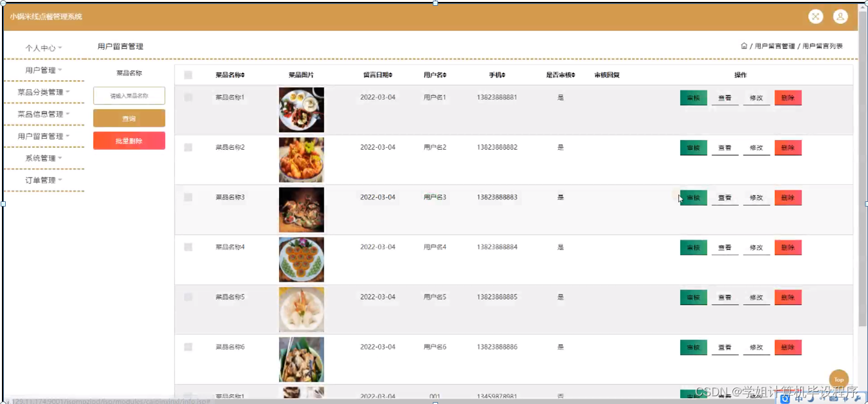Check the row for 菜品名称1 with 用户名1
Image resolution: width=868 pixels, height=404 pixels.
[188, 97]
